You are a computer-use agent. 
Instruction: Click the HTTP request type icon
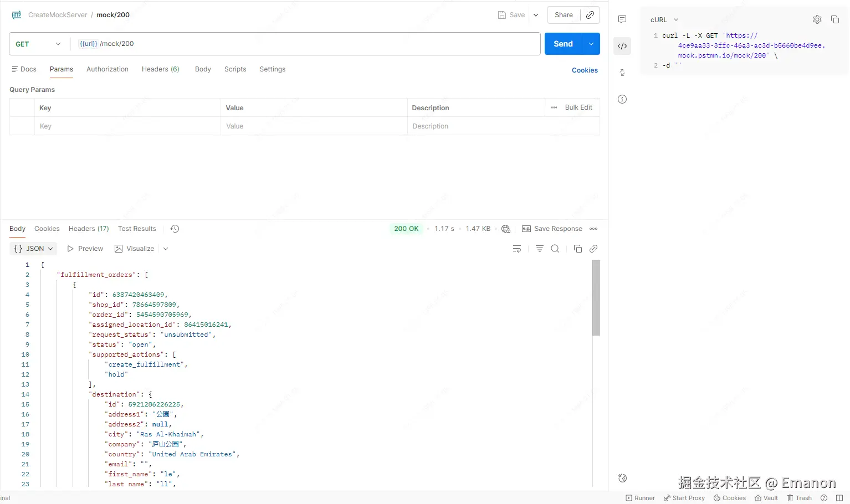click(x=17, y=15)
